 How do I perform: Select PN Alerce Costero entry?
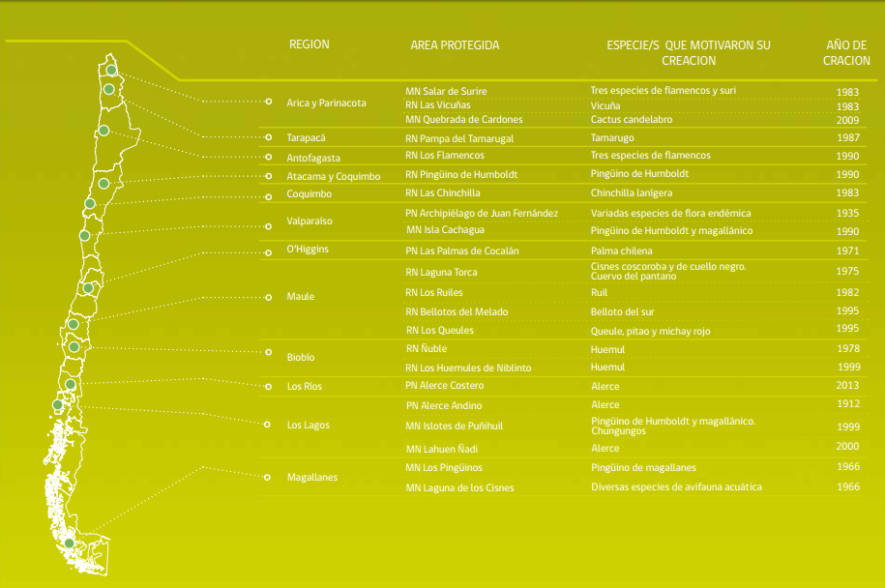click(445, 386)
